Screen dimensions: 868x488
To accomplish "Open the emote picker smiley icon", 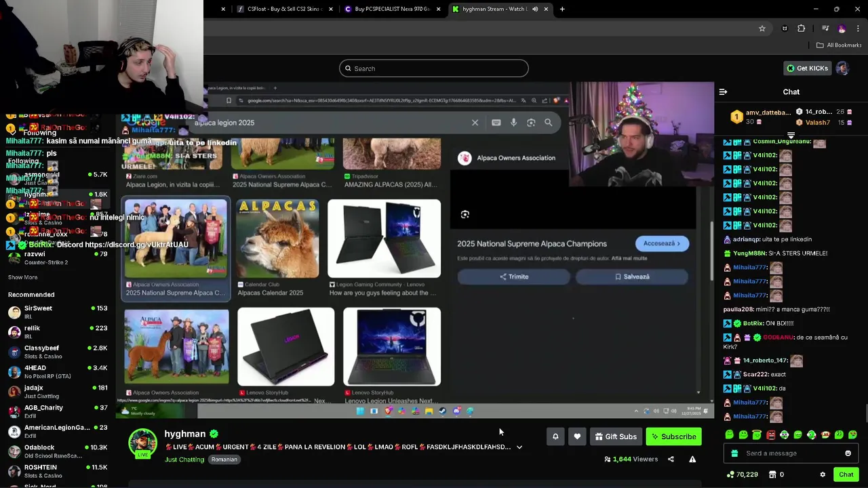I will pyautogui.click(x=848, y=453).
